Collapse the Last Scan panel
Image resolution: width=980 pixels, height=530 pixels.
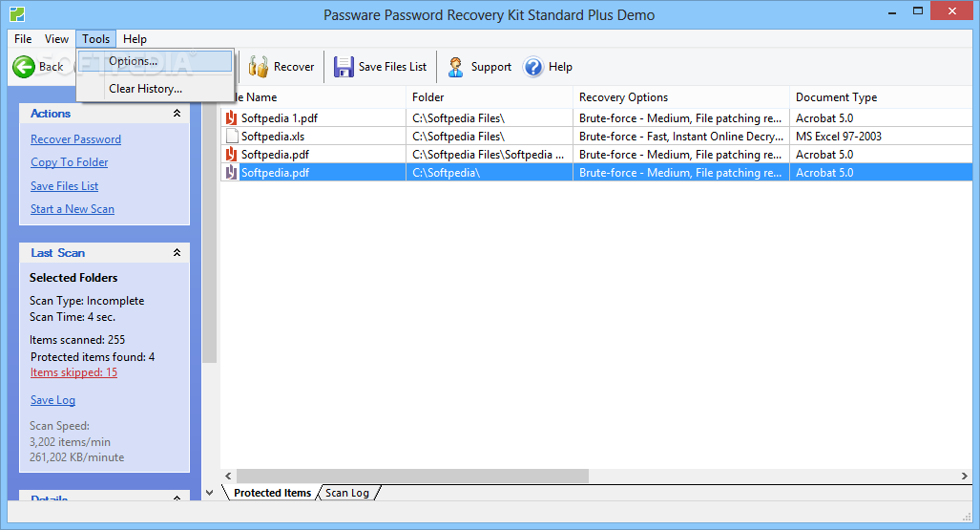[x=177, y=253]
